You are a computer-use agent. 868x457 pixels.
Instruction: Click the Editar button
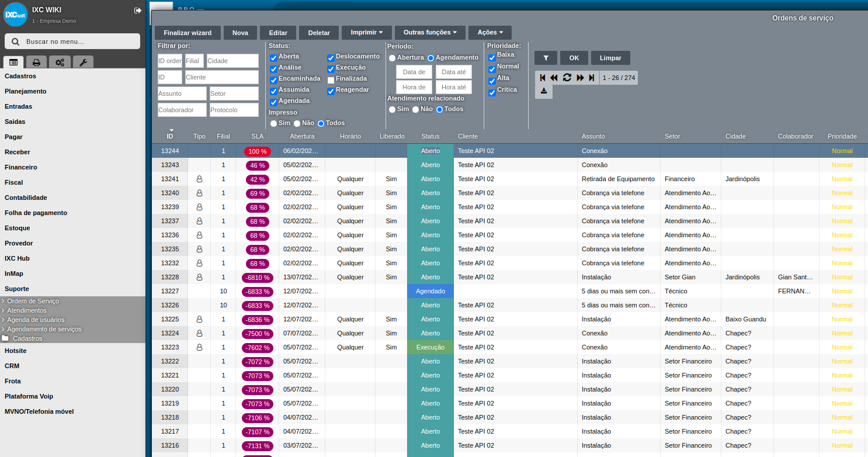tap(278, 33)
